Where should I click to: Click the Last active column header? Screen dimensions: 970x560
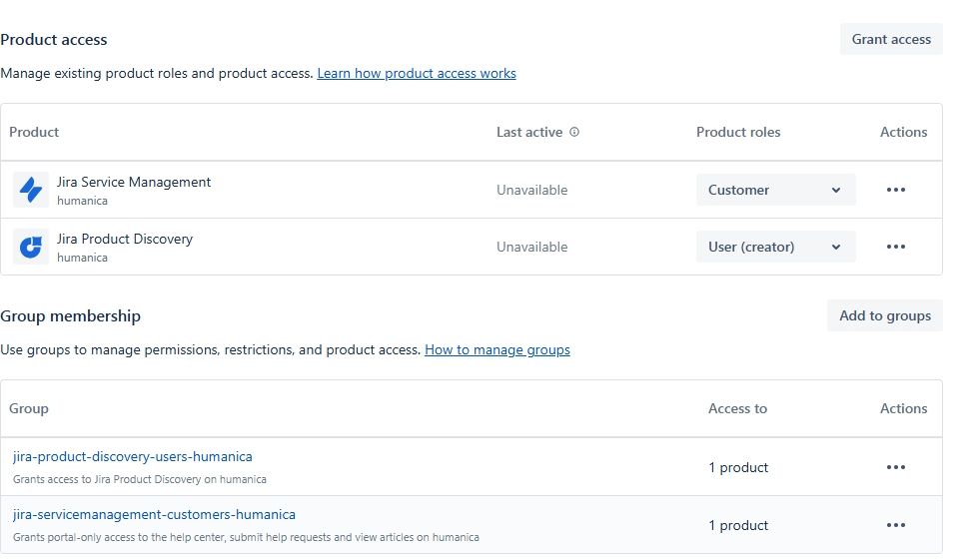click(529, 132)
